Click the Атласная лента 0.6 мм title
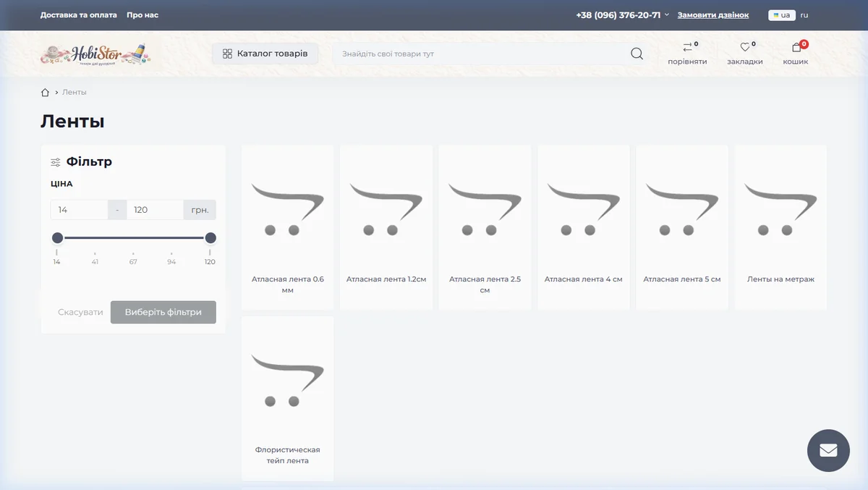 pos(288,284)
